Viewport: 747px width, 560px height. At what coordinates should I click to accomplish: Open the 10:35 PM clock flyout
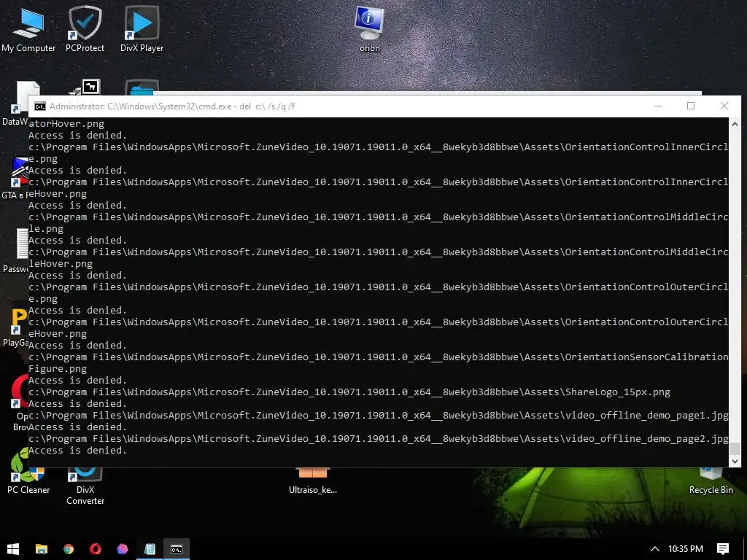pyautogui.click(x=686, y=549)
